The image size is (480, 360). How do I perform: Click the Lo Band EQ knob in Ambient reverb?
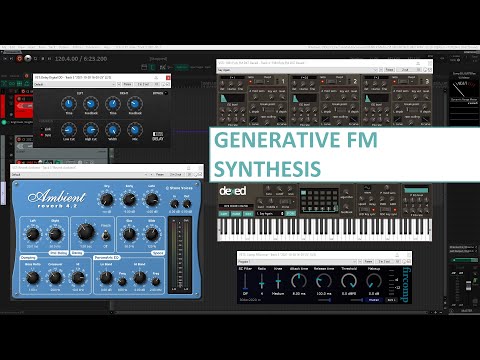106,277
